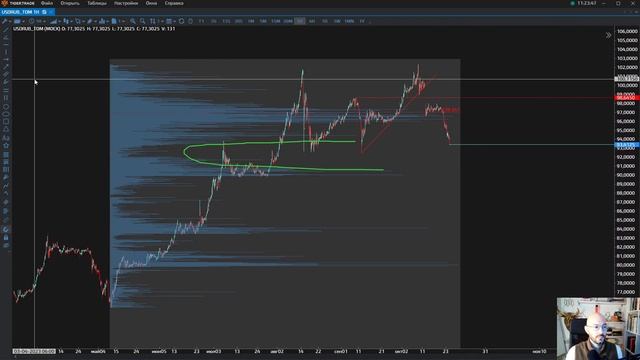Open chart settings via wrench icon
The width and height of the screenshot is (640, 360).
5,21
